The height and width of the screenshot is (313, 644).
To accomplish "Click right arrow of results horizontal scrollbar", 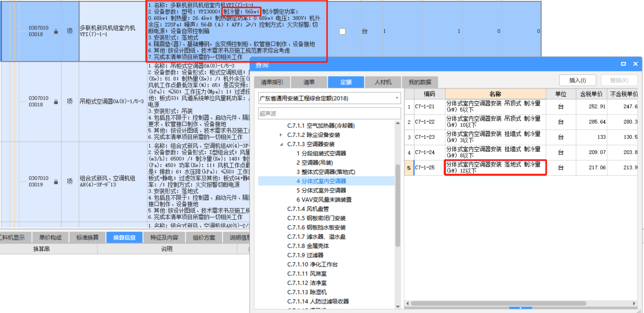I will (x=634, y=303).
